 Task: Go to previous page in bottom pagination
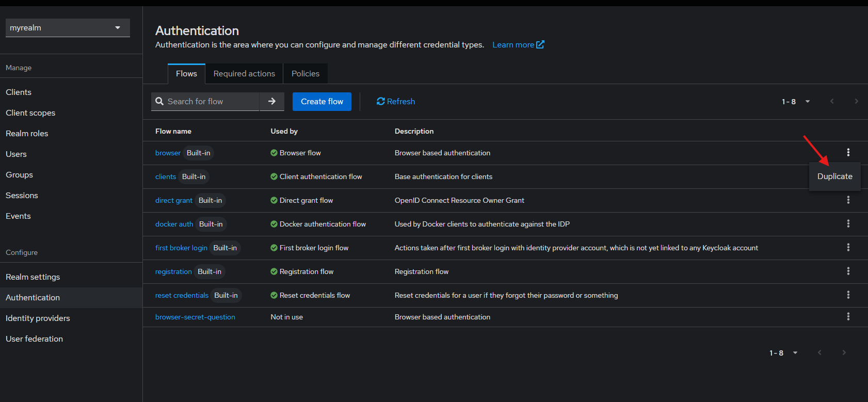pos(819,352)
